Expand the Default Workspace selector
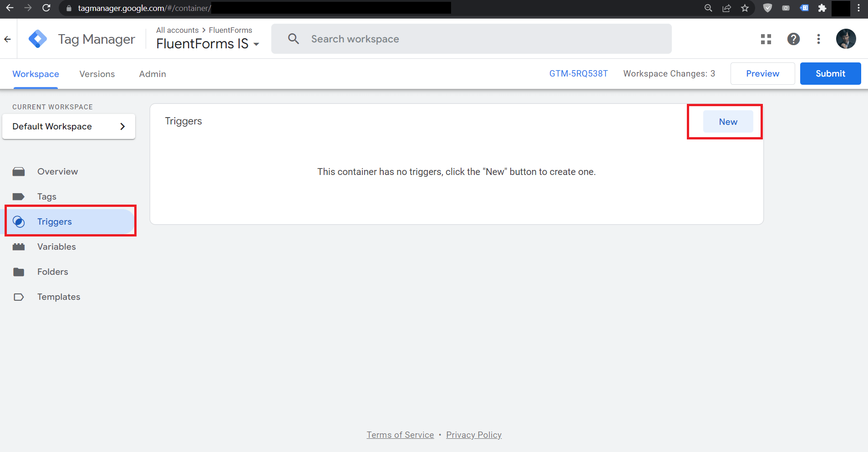 click(x=69, y=127)
